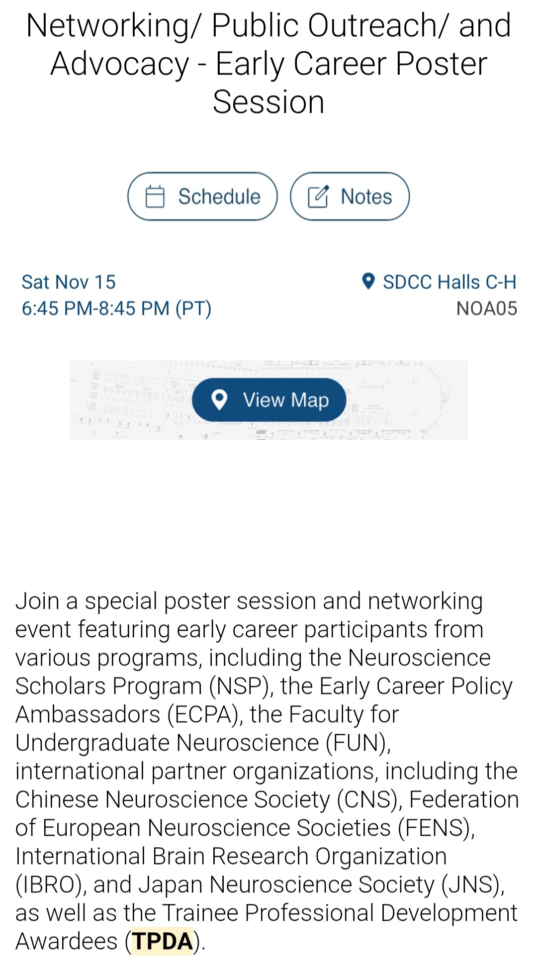The image size is (537, 980).
Task: Tap the white map pin inside View Map
Action: coord(219,399)
